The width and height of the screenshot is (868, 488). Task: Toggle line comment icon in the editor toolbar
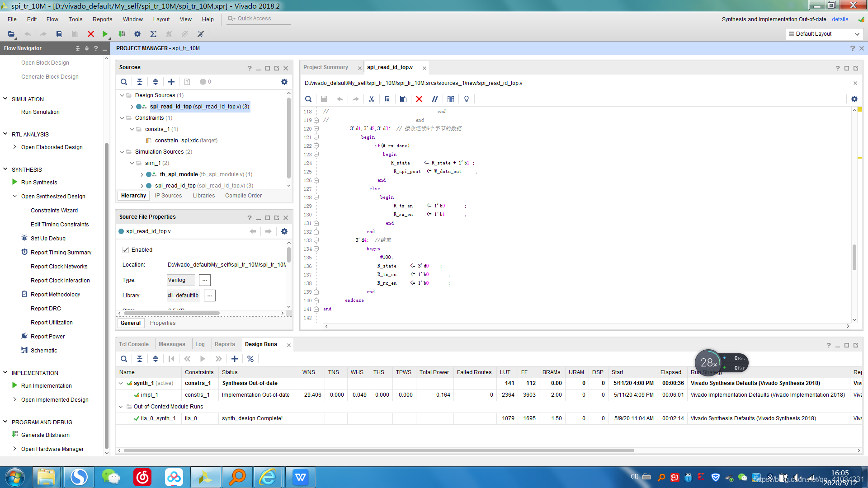pos(435,99)
